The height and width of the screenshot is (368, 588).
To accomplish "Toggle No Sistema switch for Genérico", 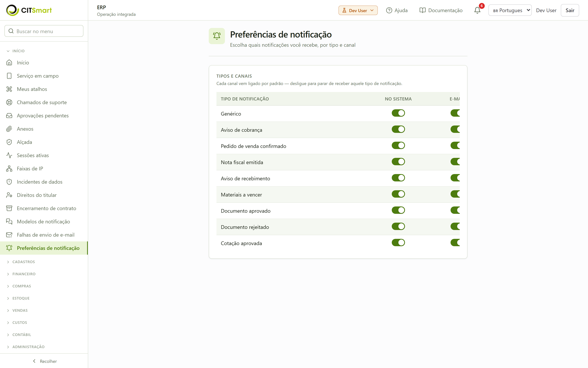I will point(398,113).
